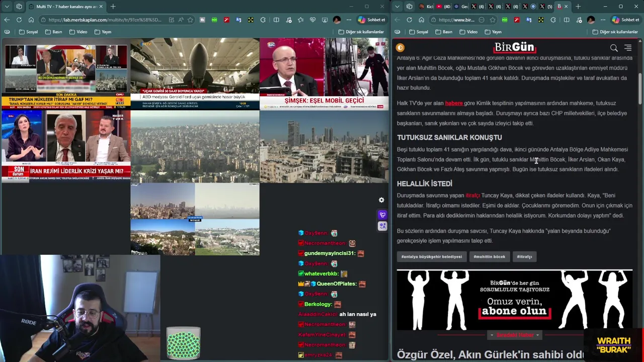644x362 pixels.
Task: Open the red 'itirafçı' link in article
Action: point(473,196)
